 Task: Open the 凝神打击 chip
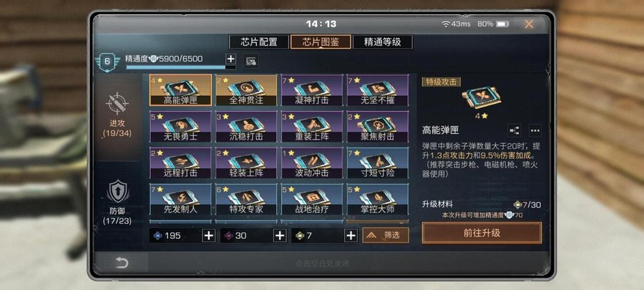[x=312, y=90]
